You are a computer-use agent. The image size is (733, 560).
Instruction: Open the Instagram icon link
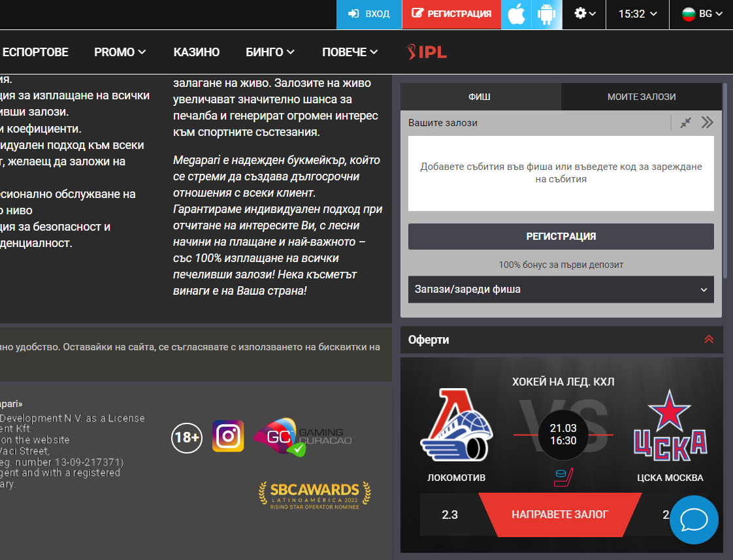click(228, 436)
